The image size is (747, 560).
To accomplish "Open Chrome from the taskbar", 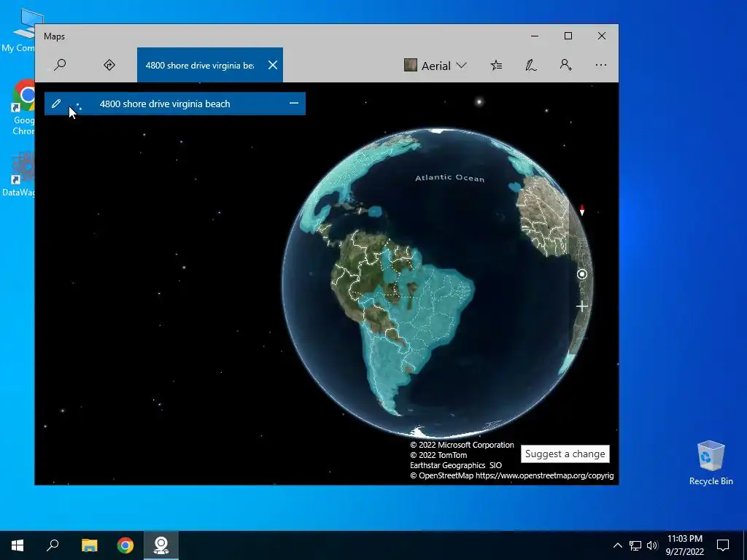I will click(125, 545).
